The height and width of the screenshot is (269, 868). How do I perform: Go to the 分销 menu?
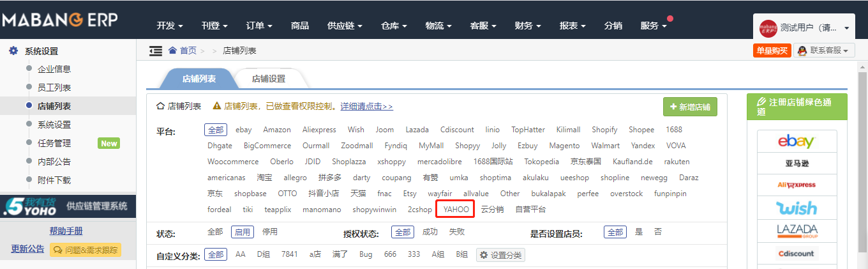[x=613, y=26]
